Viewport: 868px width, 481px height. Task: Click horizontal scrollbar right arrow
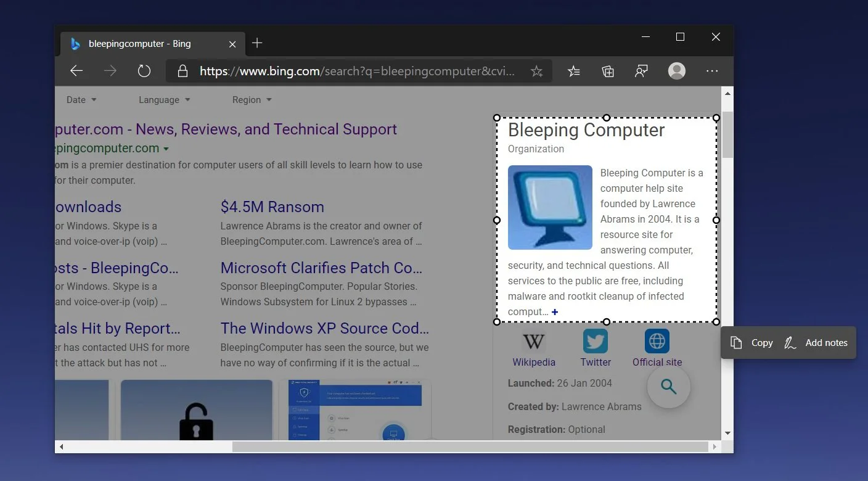point(715,446)
